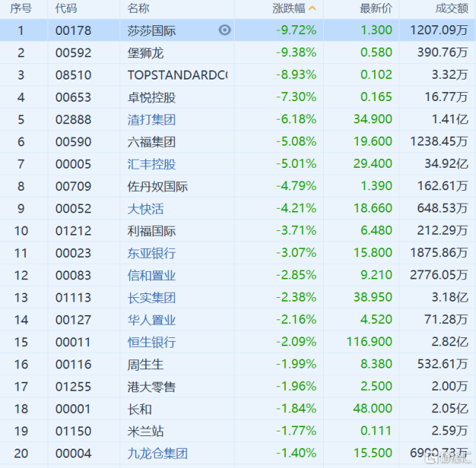Select the 米兰站 row name

[146, 431]
